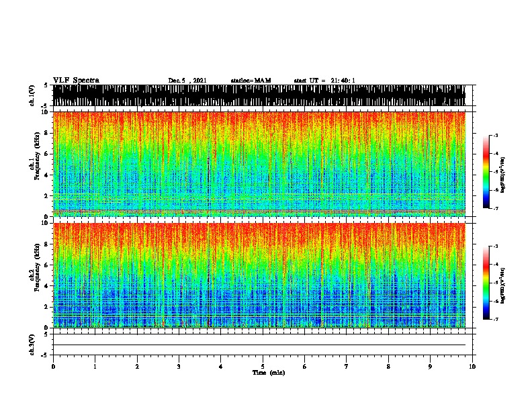
Task: Click the ch.2 spectrogram color bar
Action: [x=486, y=283]
